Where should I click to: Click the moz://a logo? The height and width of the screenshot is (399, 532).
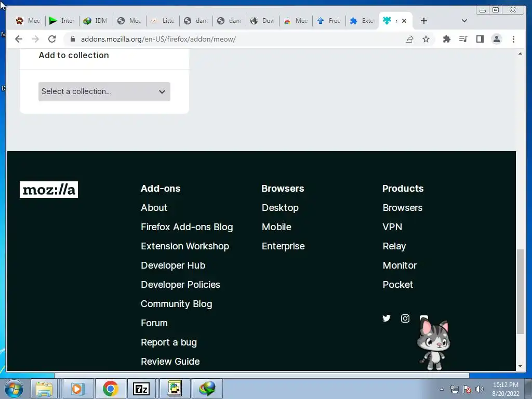(x=49, y=189)
